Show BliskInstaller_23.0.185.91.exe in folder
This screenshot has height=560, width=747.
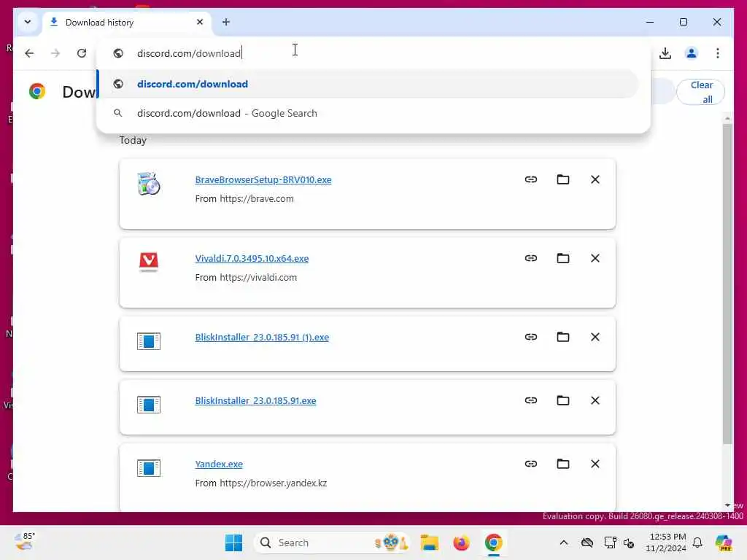(563, 400)
